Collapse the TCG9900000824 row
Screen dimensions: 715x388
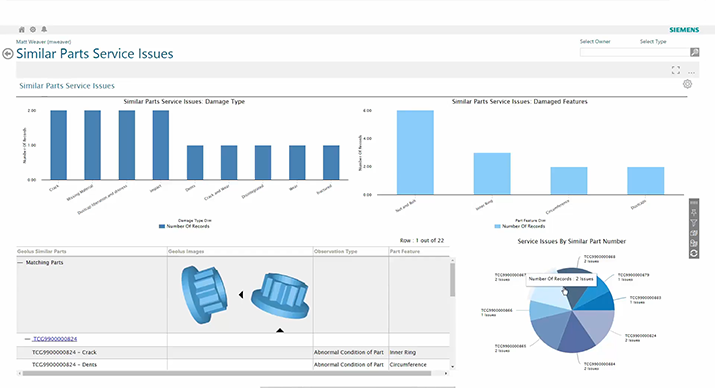point(27,339)
